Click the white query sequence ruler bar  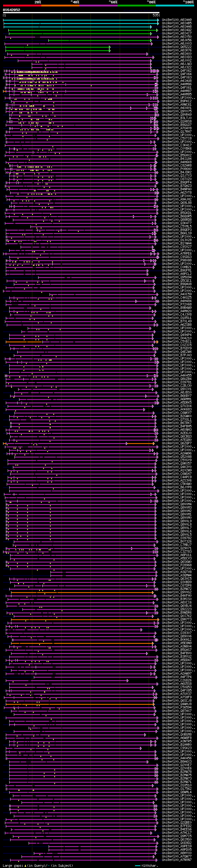pos(81,13)
